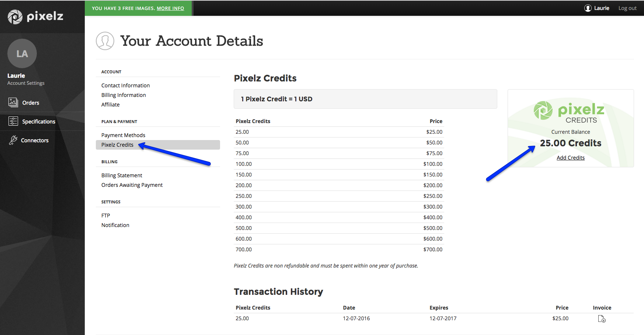Image resolution: width=644 pixels, height=335 pixels.
Task: Select the 100.00 credits row
Action: [x=339, y=164]
